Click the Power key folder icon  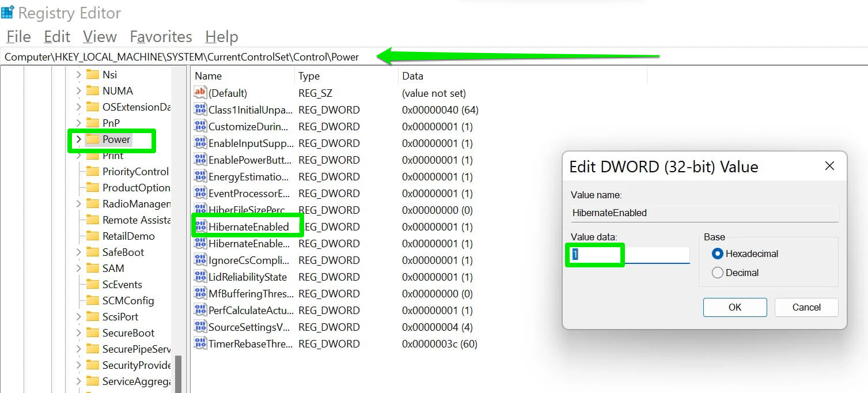point(94,140)
